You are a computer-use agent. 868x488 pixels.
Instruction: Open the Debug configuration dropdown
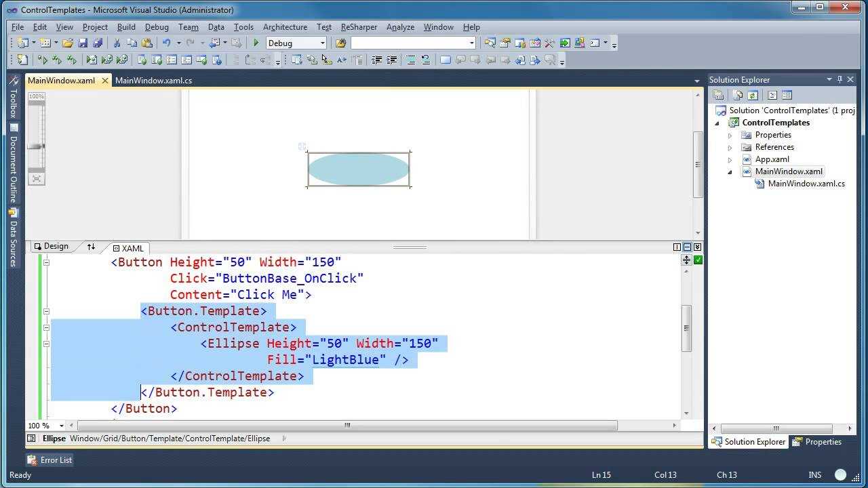point(321,43)
